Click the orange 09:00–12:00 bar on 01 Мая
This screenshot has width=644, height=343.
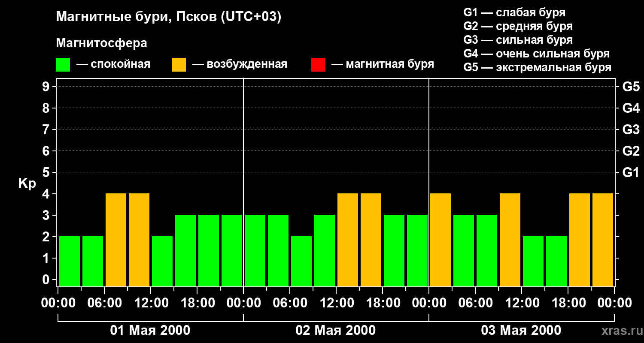[x=139, y=240]
